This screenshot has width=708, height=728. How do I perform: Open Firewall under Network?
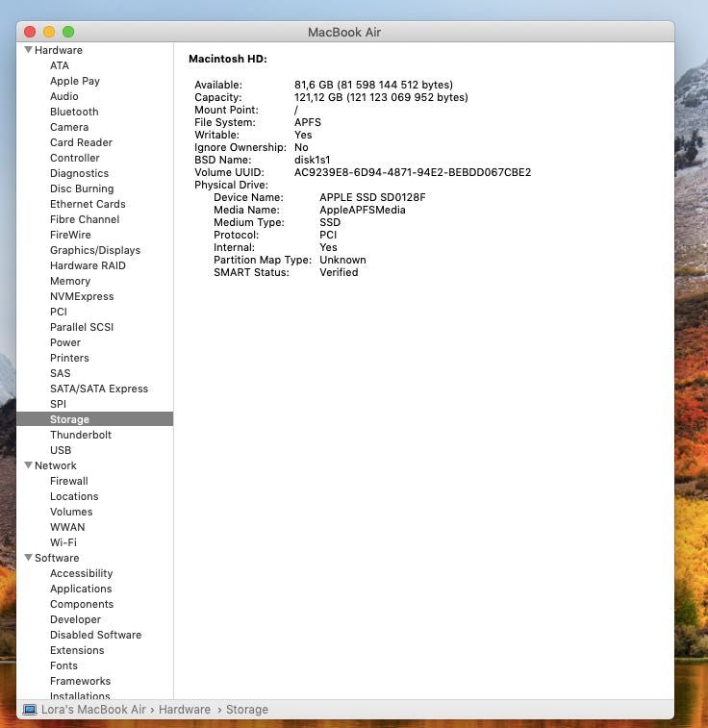pyautogui.click(x=68, y=481)
